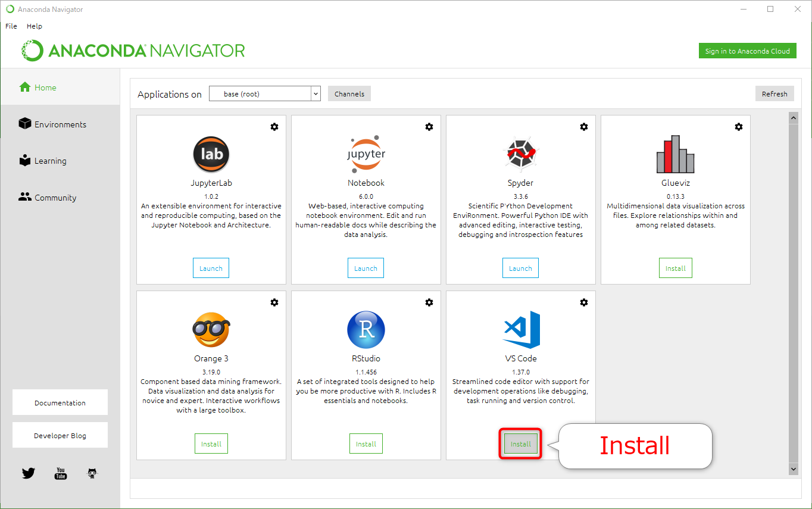The width and height of the screenshot is (812, 509).
Task: Open JupyterLab card settings gear
Action: pyautogui.click(x=274, y=127)
